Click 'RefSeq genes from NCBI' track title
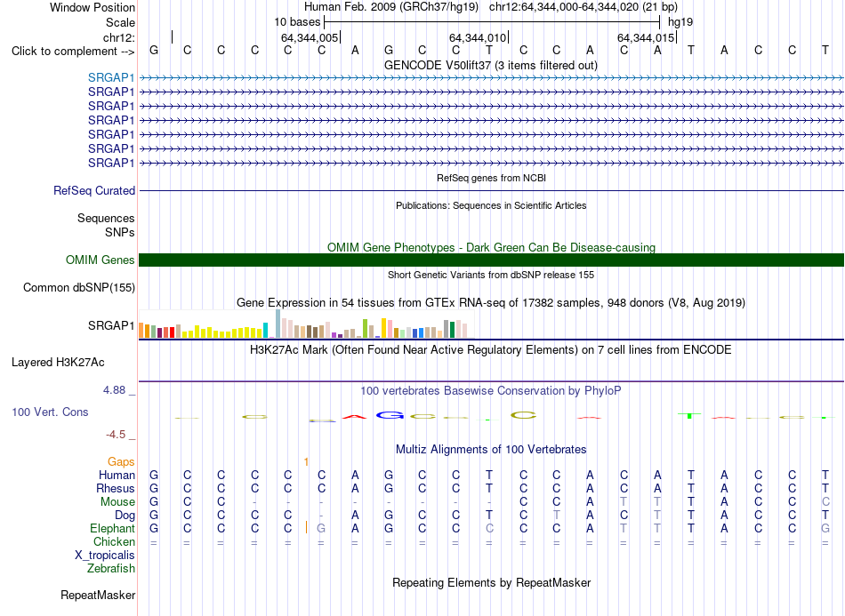Viewport: 845px width, 616px height. [x=491, y=178]
